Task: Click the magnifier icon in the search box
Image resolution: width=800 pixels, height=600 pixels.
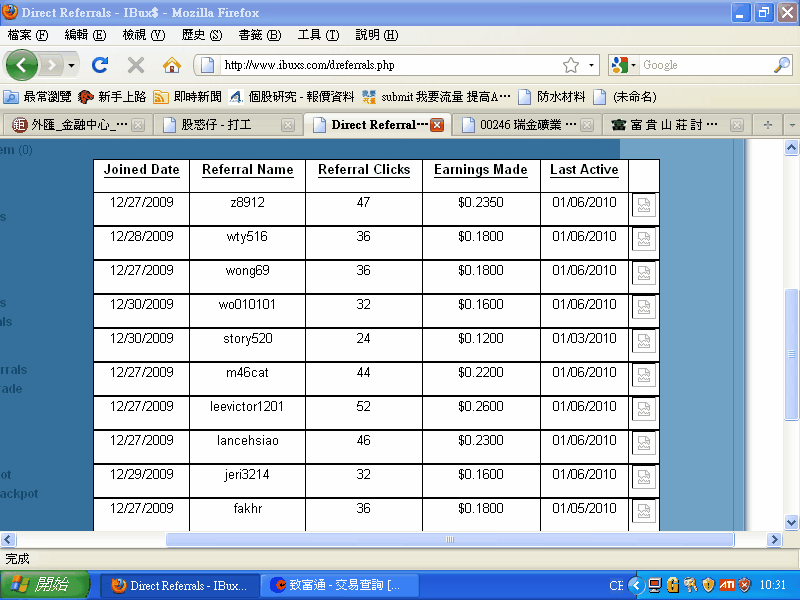Action: point(781,65)
